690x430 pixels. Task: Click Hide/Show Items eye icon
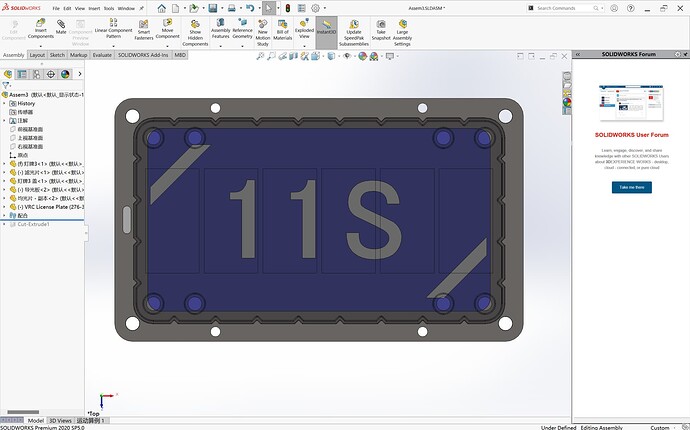(347, 56)
